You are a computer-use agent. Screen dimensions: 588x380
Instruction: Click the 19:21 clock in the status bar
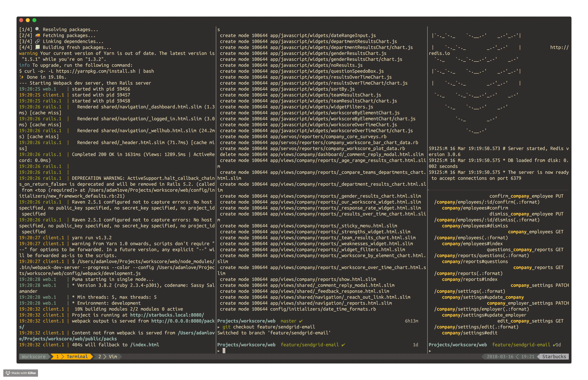[x=528, y=357]
